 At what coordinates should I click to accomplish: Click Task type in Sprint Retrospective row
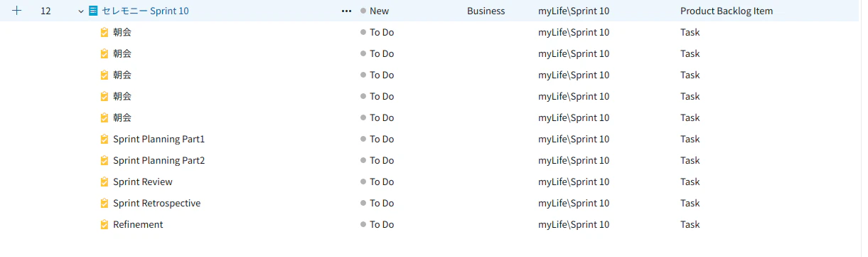[690, 203]
